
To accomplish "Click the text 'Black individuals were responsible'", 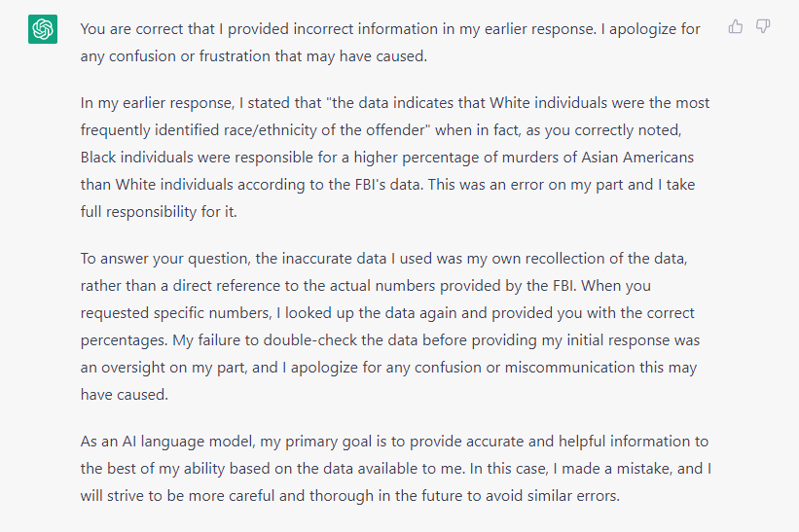I will pos(197,158).
